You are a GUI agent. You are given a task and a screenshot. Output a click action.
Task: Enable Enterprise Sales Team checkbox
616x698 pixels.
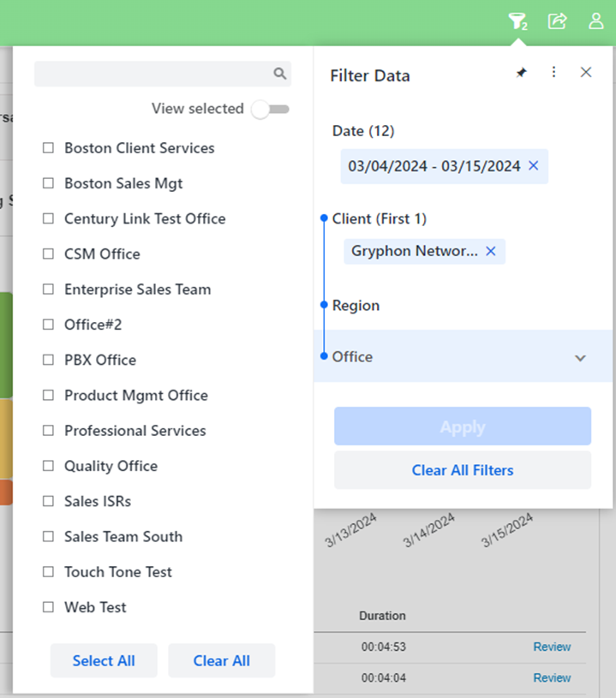[48, 289]
